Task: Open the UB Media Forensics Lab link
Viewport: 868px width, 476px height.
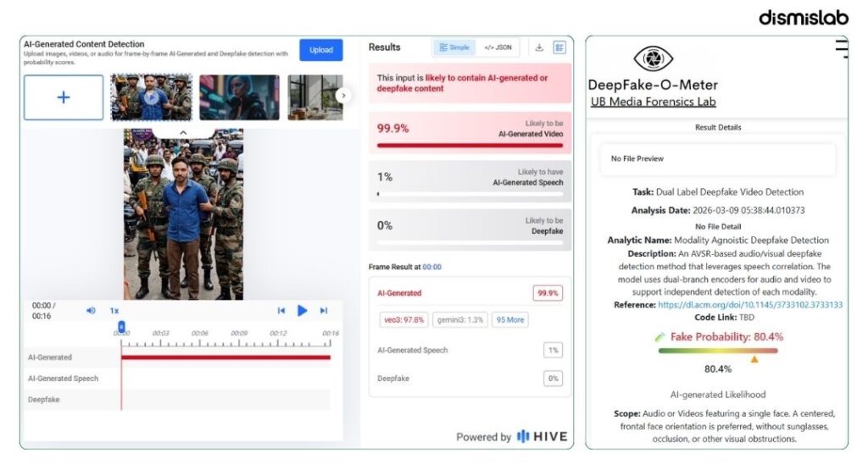Action: (654, 102)
